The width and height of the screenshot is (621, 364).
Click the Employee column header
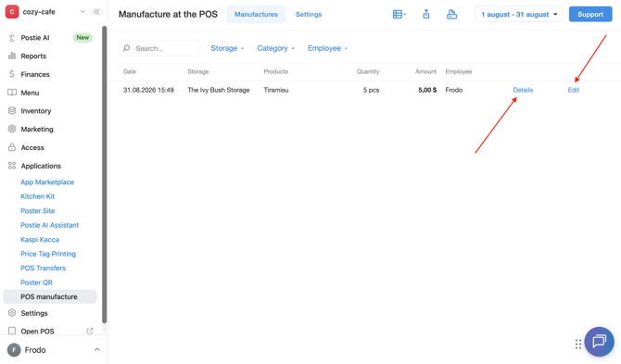[x=458, y=71]
